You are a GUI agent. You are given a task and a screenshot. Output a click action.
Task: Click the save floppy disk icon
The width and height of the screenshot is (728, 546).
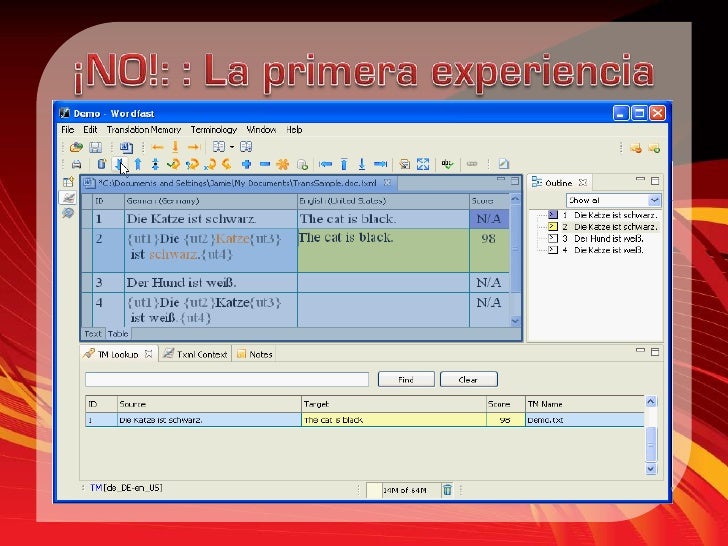[95, 148]
